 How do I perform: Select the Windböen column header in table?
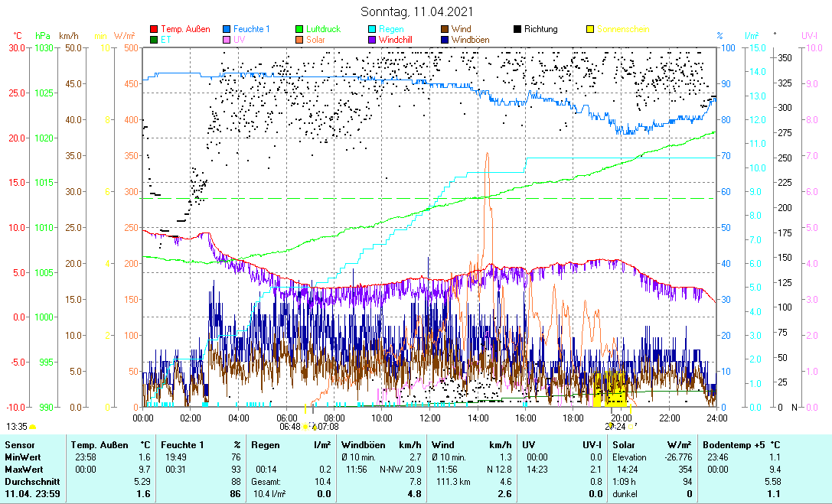click(x=362, y=444)
